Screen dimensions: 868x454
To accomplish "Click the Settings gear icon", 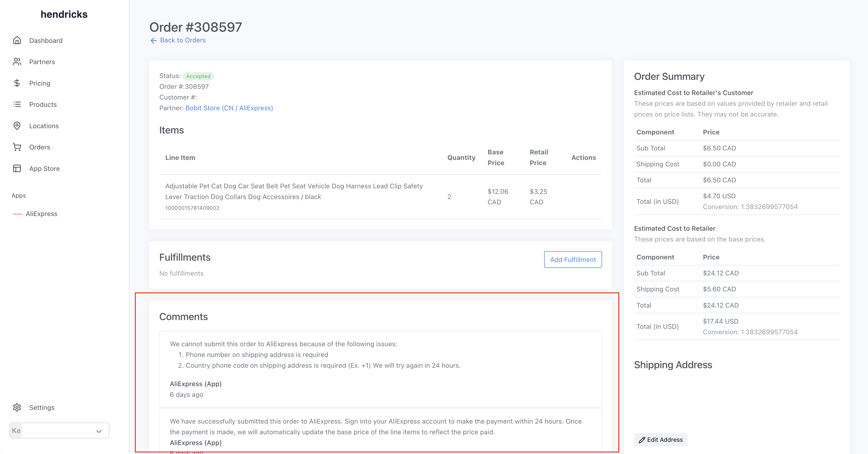I will click(17, 407).
